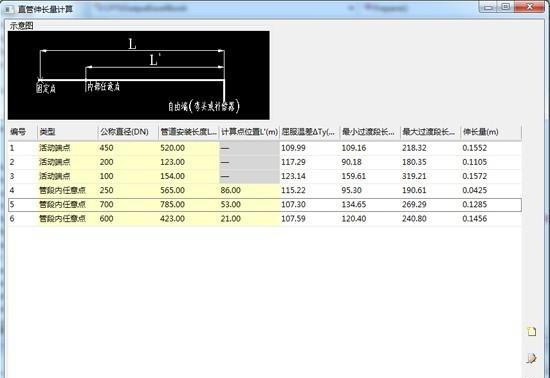Viewport: 550px width, 378px height.
Task: Open type dropdown 管段内任意点 in row 6
Action: tap(67, 218)
